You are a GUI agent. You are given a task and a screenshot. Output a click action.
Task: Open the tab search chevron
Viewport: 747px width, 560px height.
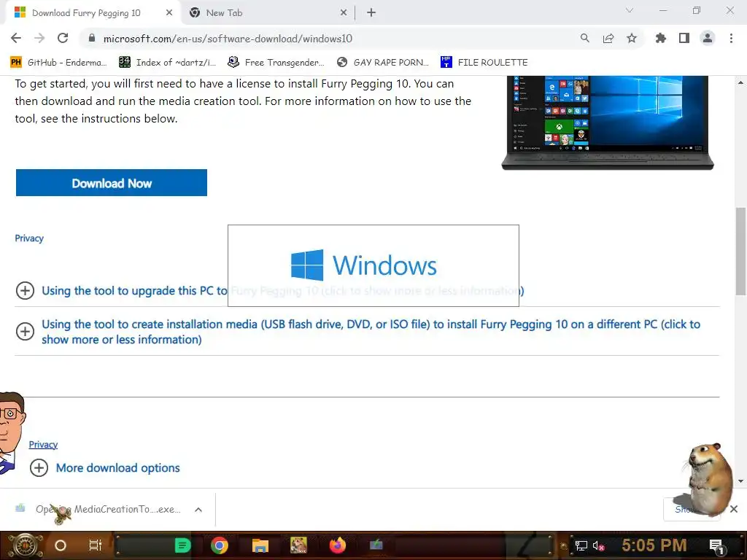point(630,10)
